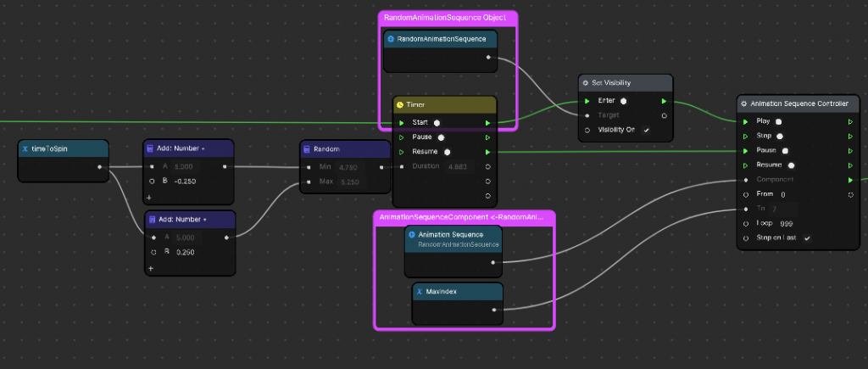Select the MaxIndex node title

[x=442, y=292]
